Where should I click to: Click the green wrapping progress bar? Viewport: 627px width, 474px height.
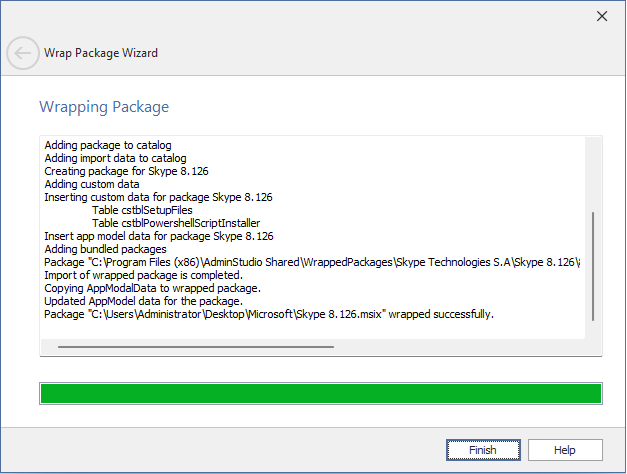click(x=320, y=393)
